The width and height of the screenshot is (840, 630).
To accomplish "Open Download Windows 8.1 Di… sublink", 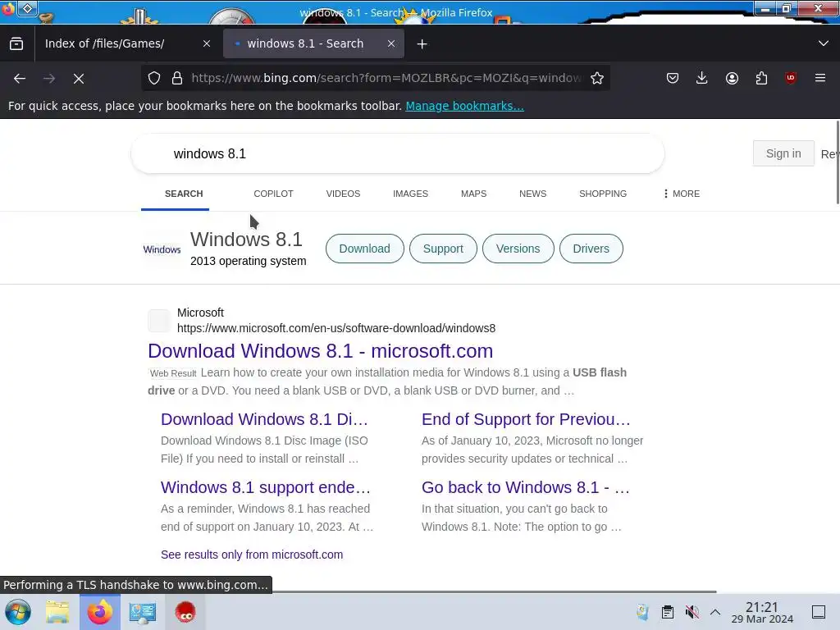I will click(264, 419).
